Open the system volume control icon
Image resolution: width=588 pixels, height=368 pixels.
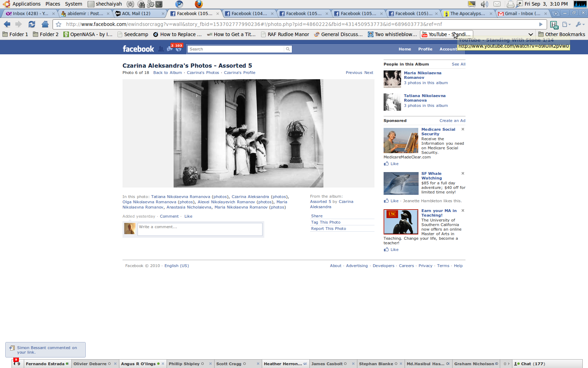[x=484, y=4]
